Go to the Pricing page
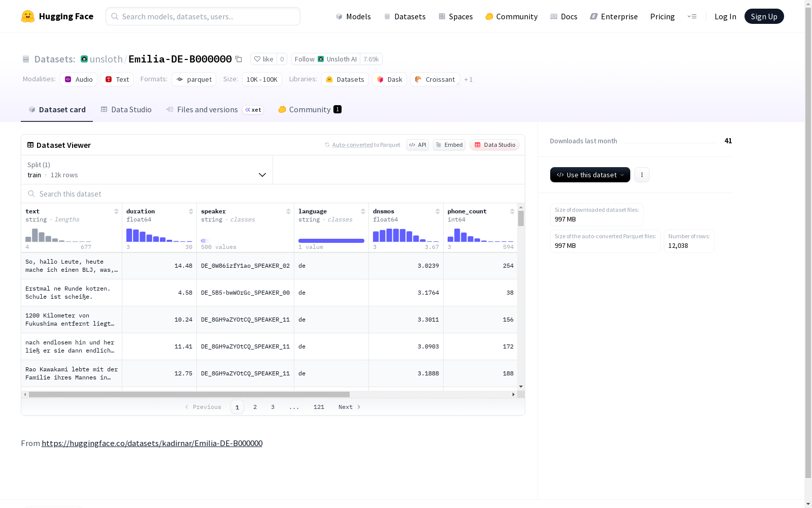The width and height of the screenshot is (812, 508). click(662, 16)
